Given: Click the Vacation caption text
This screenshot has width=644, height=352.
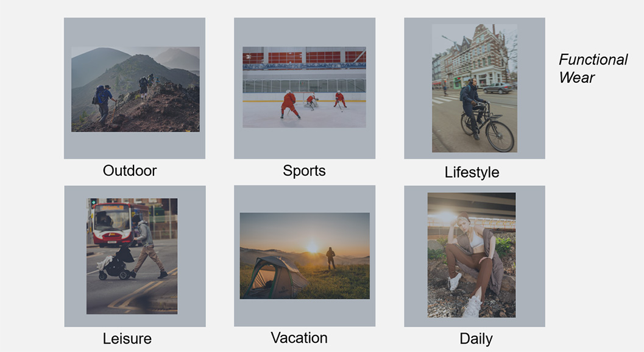Looking at the screenshot, I should coord(299,338).
